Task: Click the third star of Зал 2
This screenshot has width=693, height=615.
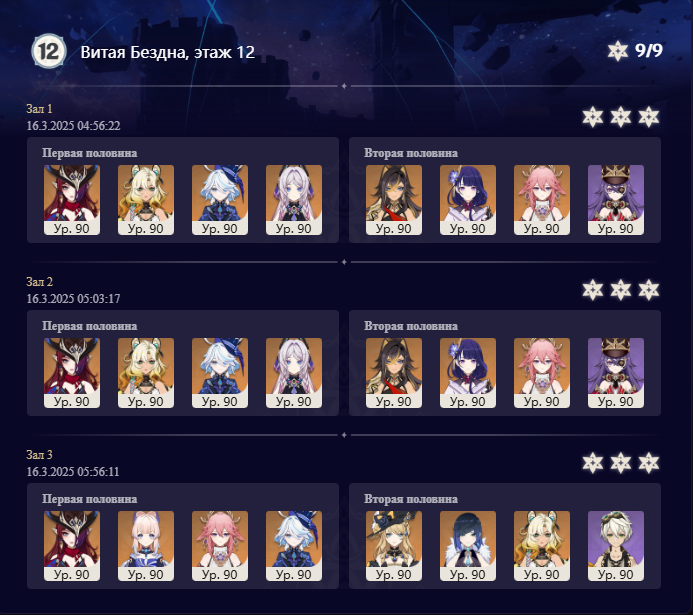Action: (x=649, y=290)
